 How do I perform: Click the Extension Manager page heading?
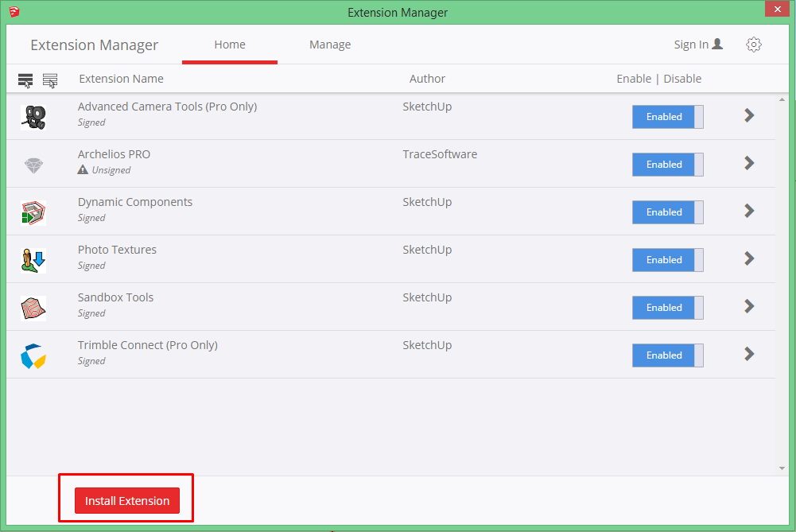click(95, 45)
